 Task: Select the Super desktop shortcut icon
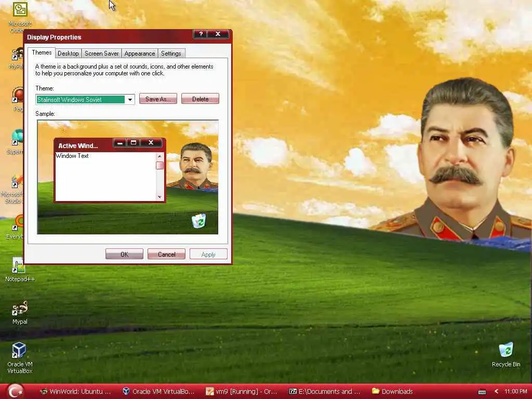16,141
